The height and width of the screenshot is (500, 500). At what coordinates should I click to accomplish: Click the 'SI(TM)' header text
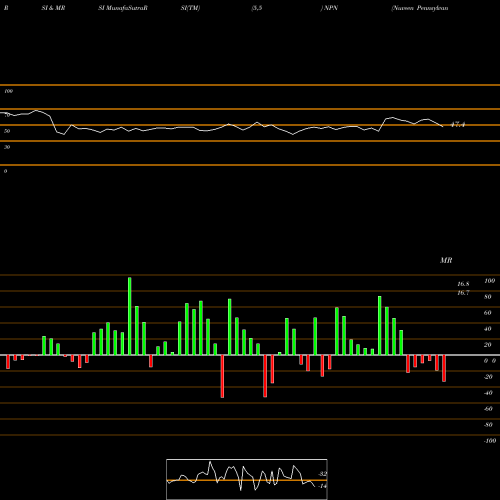click(x=190, y=8)
